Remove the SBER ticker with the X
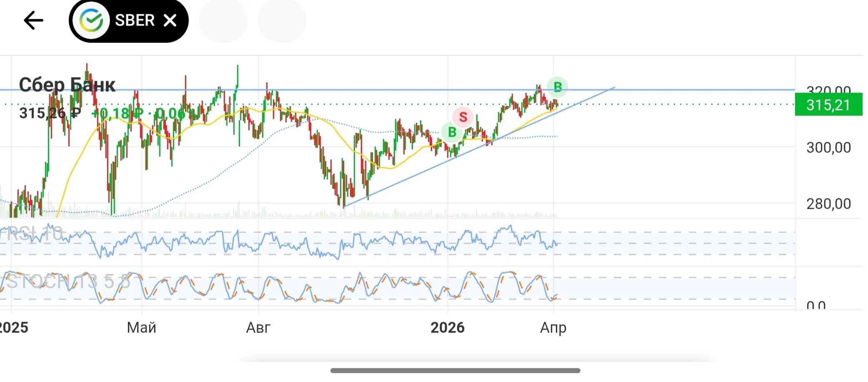The height and width of the screenshot is (382, 868). pyautogui.click(x=170, y=20)
